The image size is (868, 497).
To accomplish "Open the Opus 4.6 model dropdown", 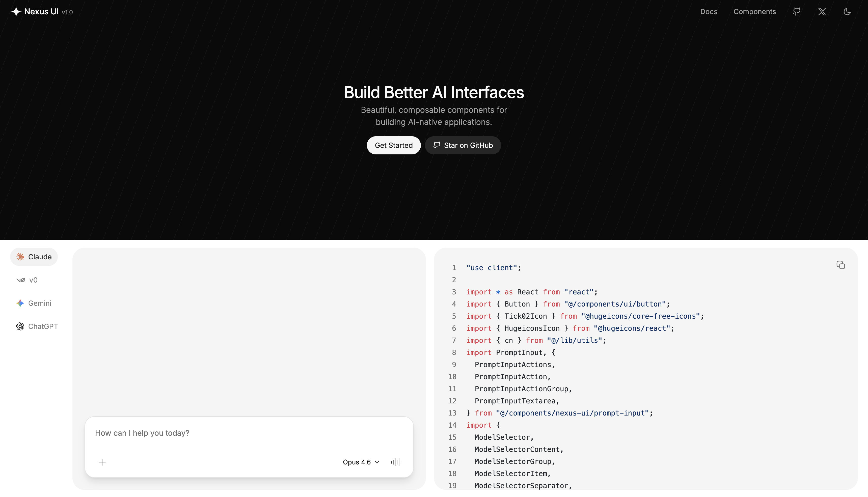I will (357, 462).
